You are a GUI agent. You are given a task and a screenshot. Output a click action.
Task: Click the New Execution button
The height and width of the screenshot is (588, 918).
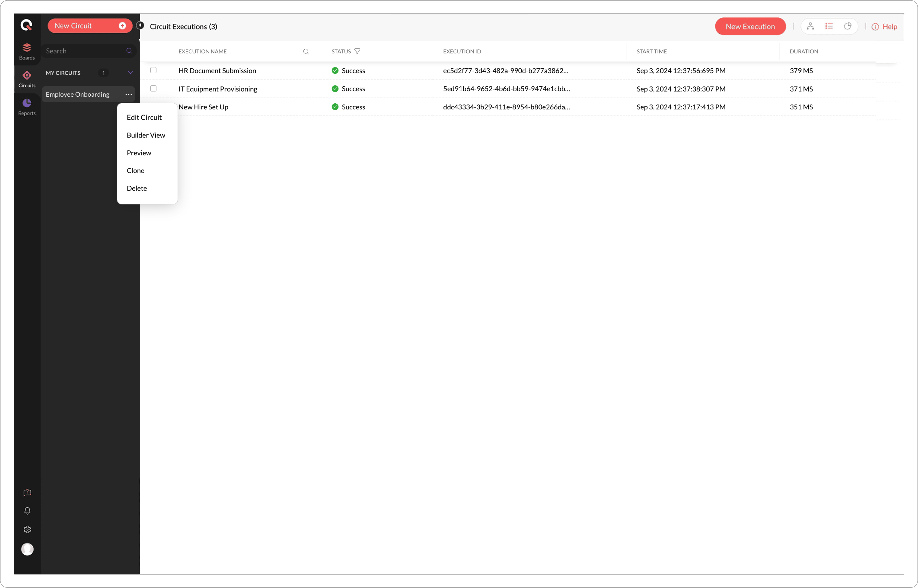750,26
